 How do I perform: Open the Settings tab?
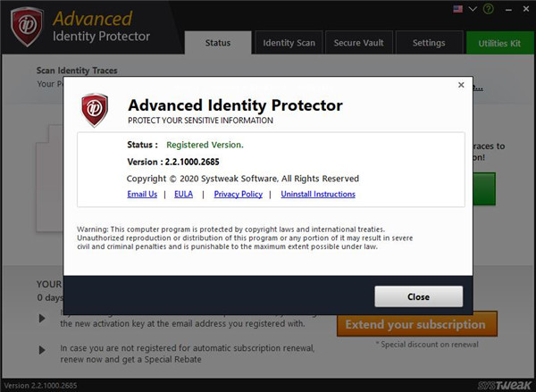coord(428,43)
